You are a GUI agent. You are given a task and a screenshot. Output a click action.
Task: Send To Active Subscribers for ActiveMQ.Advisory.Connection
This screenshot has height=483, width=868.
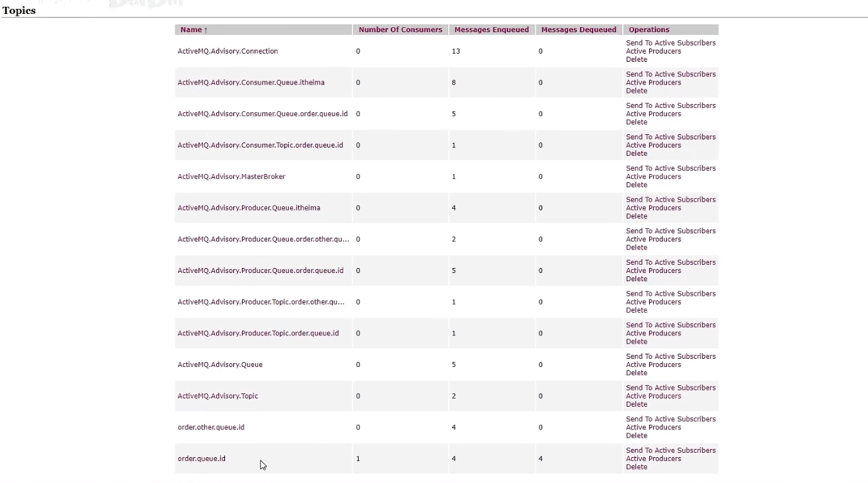click(x=671, y=43)
